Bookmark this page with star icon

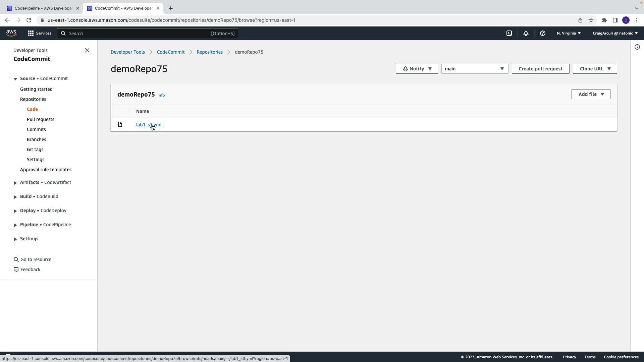(x=591, y=20)
